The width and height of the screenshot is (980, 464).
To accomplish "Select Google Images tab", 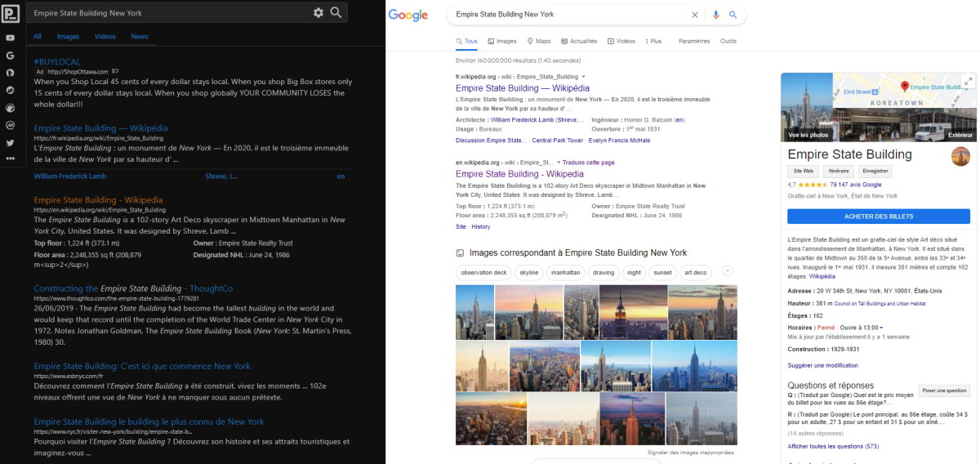I will point(502,41).
